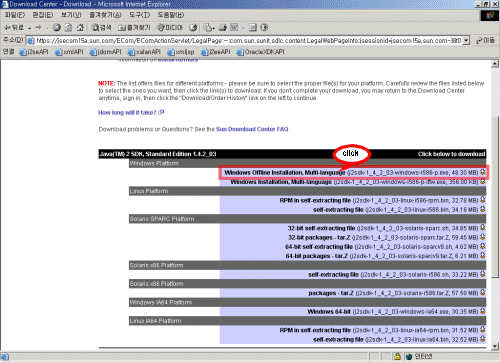500x363 pixels.
Task: Open the 도움말(H) Help menu
Action: point(171,15)
